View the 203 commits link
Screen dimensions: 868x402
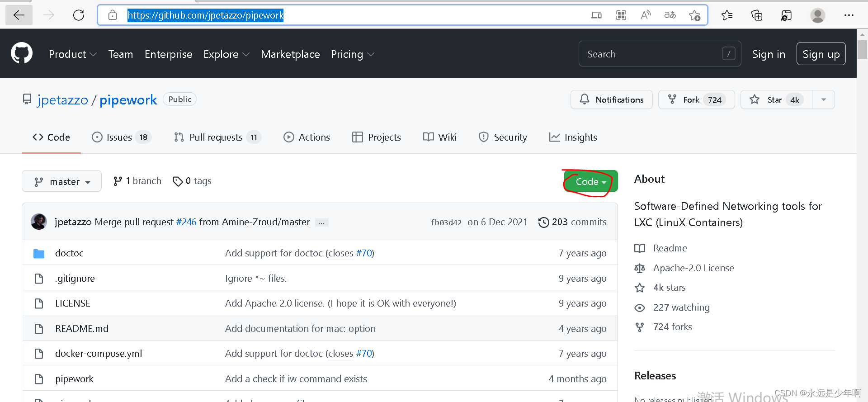tap(573, 222)
